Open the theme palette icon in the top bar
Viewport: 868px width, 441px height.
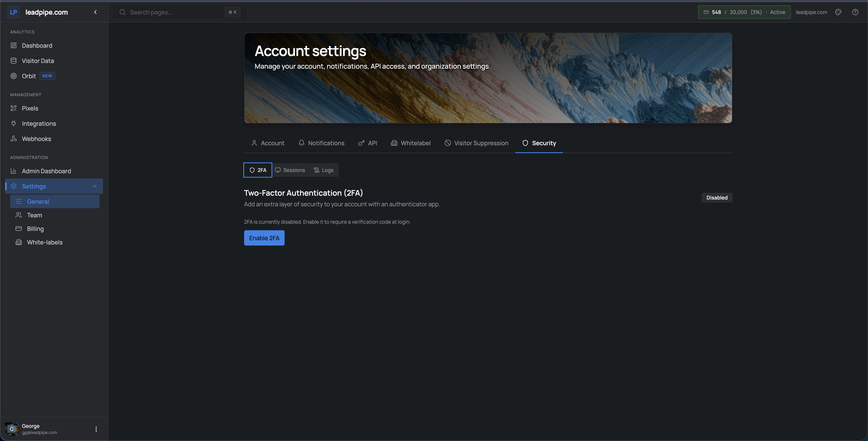(838, 12)
